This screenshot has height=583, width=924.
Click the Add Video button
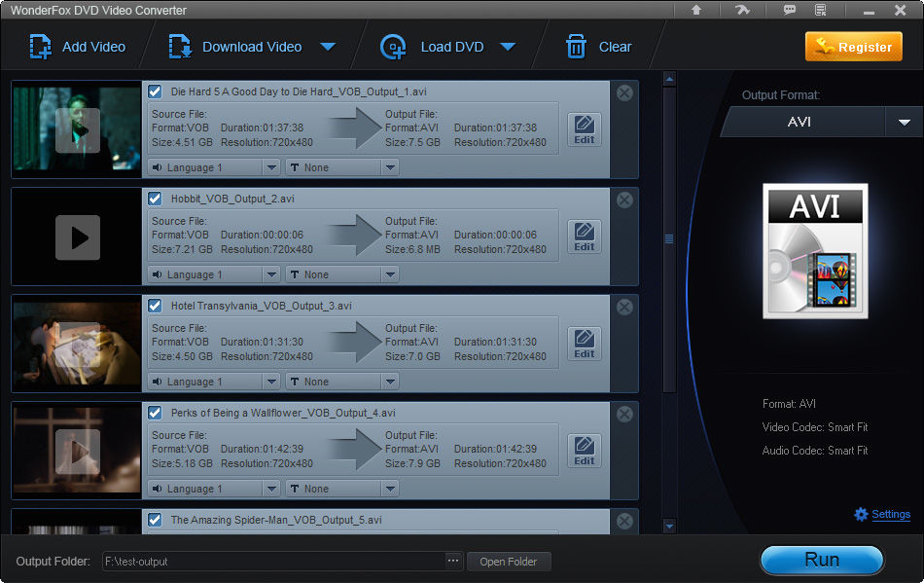tap(77, 47)
